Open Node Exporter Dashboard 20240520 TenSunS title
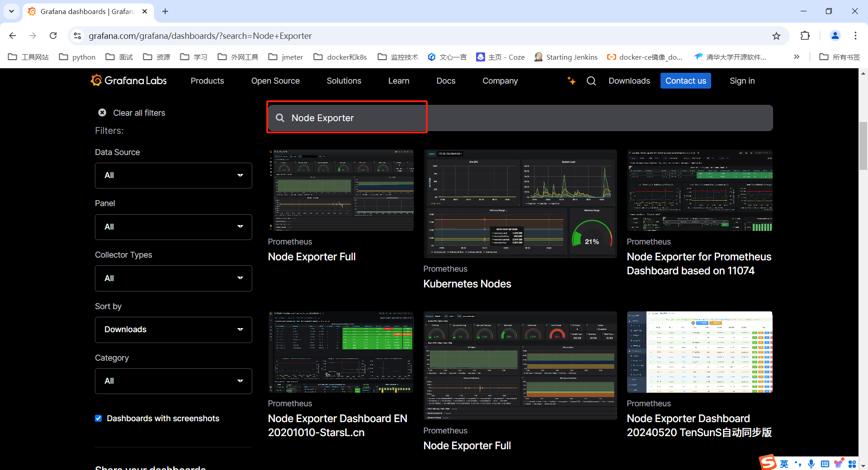This screenshot has width=868, height=470. 699,425
